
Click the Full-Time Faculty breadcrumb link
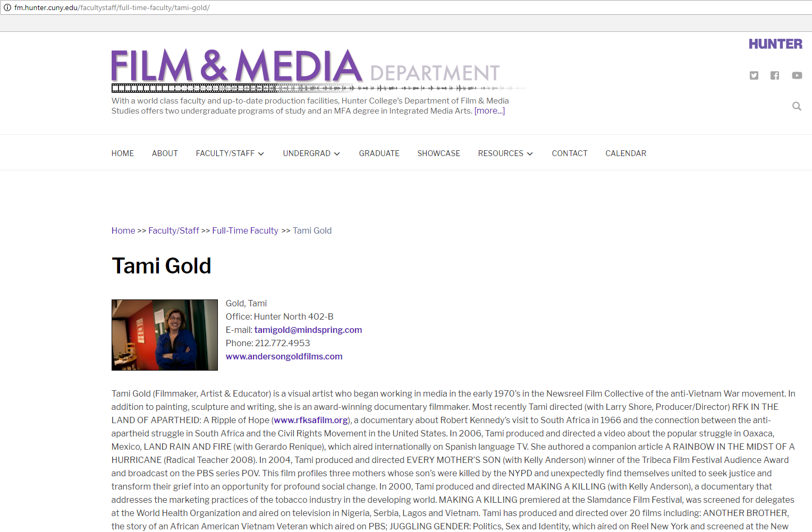point(245,230)
